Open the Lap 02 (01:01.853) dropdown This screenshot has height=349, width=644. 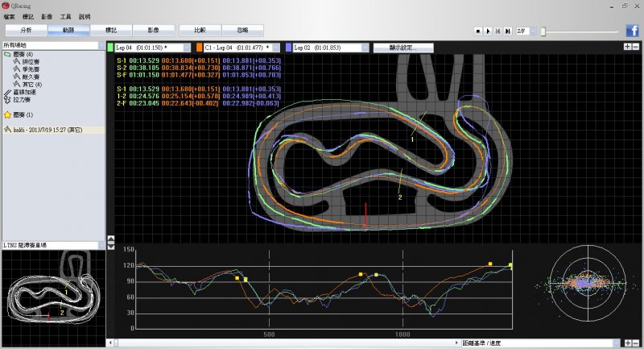pos(331,48)
